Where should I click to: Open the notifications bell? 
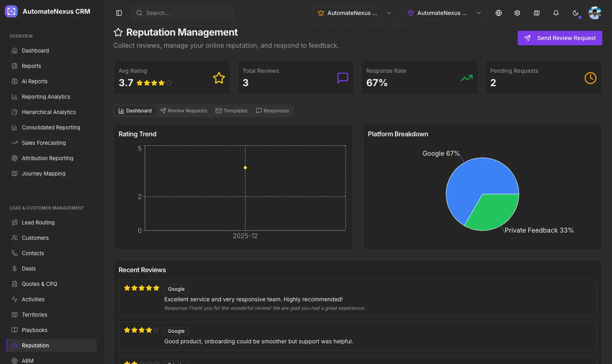(556, 13)
